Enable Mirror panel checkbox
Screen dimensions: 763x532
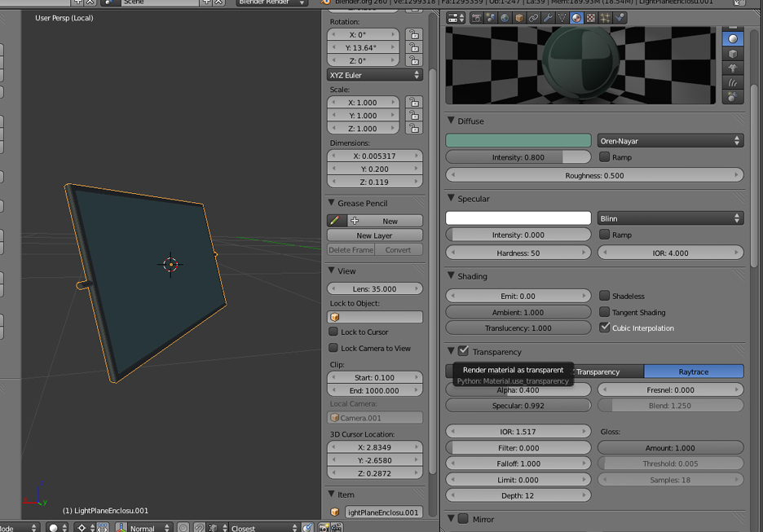click(x=464, y=518)
